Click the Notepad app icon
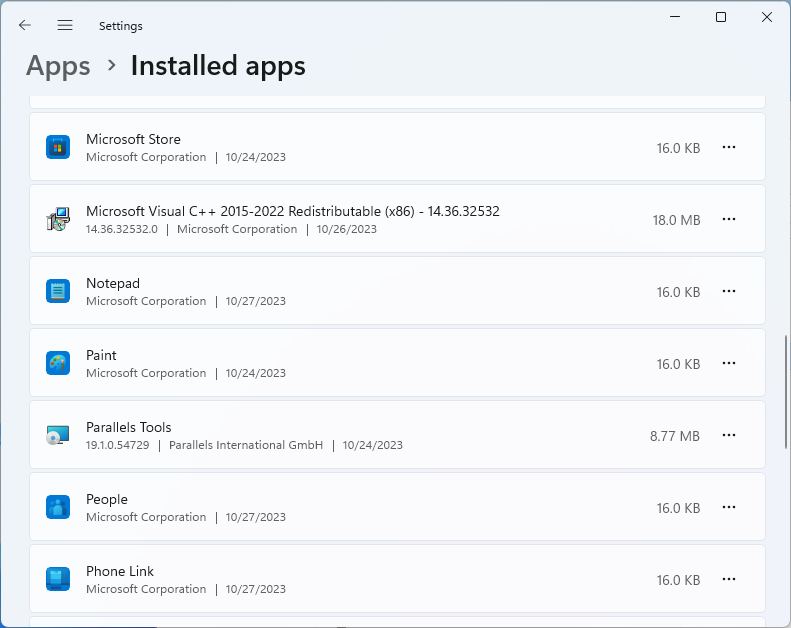The width and height of the screenshot is (791, 628). [x=58, y=291]
